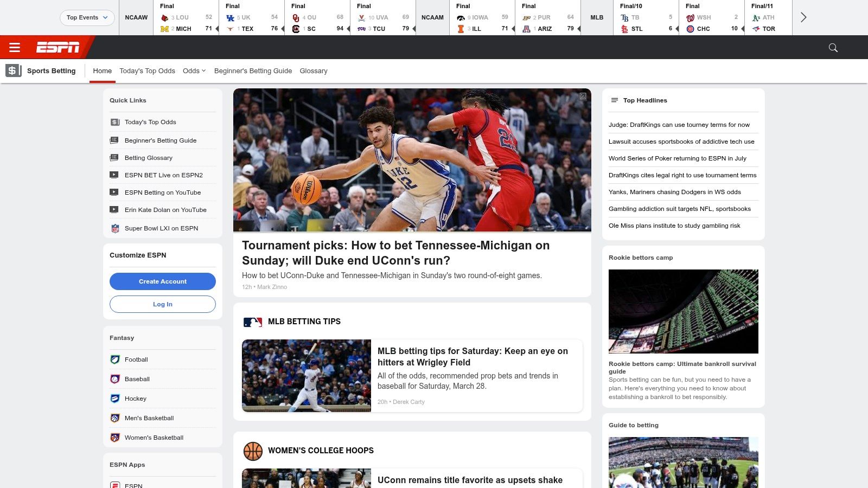Open the DraftKings tourney terms headline
This screenshot has width=868, height=488.
pos(679,125)
